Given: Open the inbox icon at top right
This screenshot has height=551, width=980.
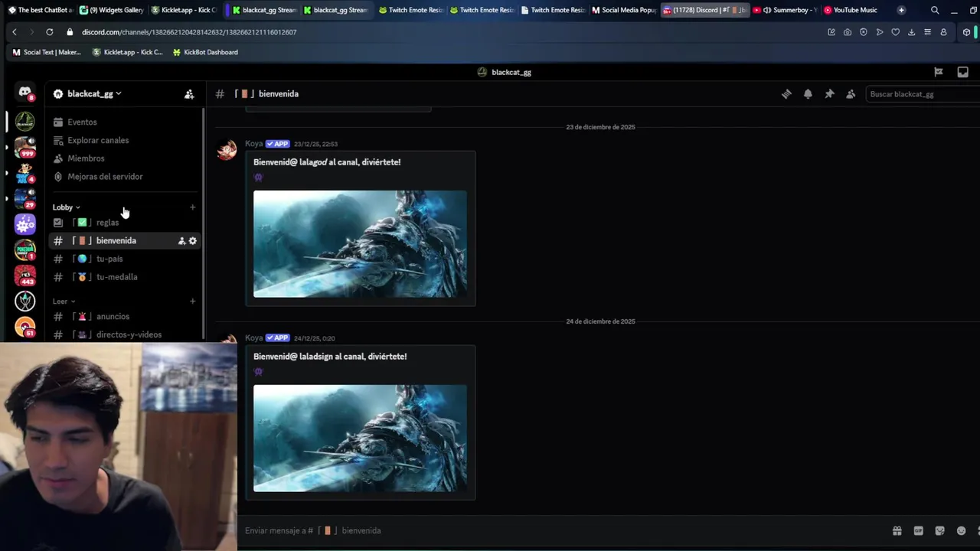Looking at the screenshot, I should pos(962,72).
